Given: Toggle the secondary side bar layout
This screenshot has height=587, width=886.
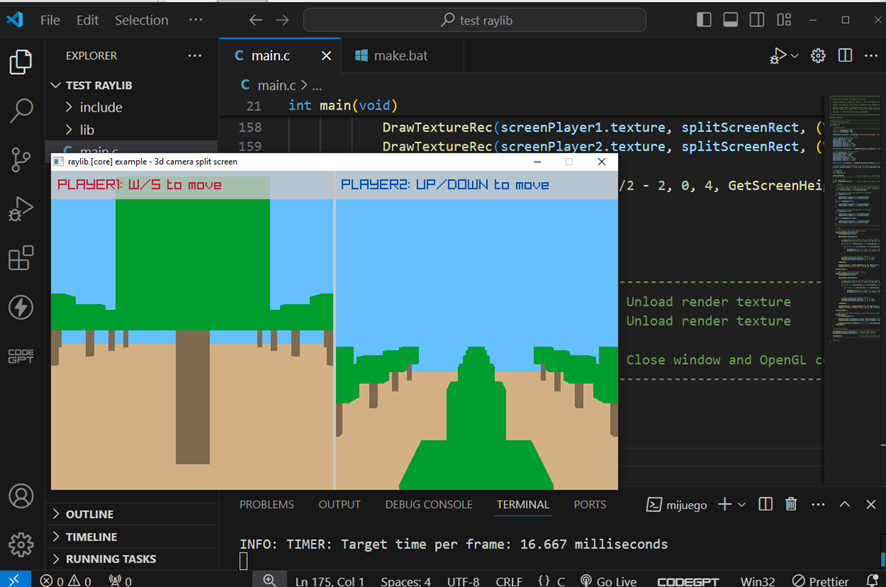Looking at the screenshot, I should coord(756,20).
